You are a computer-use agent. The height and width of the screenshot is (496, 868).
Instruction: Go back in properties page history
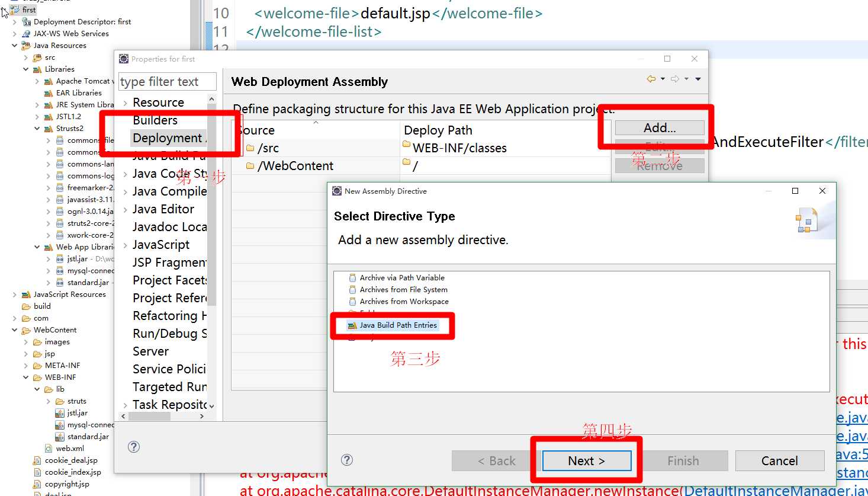651,79
